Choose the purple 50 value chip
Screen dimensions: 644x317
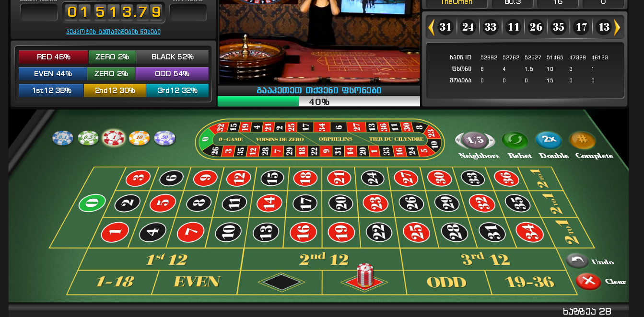click(165, 138)
